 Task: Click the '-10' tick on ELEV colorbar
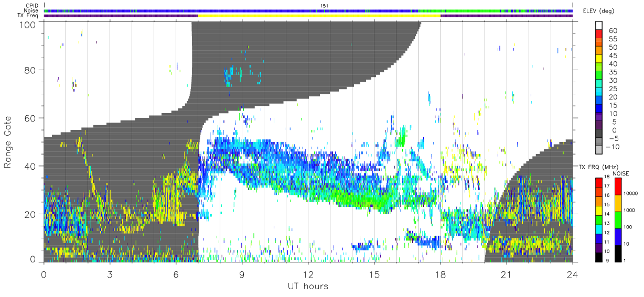(612, 147)
